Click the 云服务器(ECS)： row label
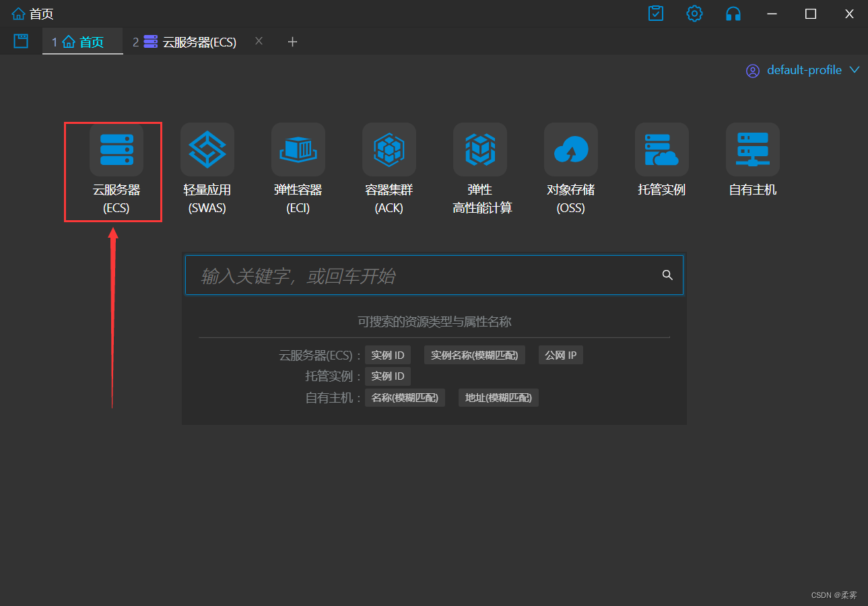This screenshot has width=868, height=606. point(321,355)
